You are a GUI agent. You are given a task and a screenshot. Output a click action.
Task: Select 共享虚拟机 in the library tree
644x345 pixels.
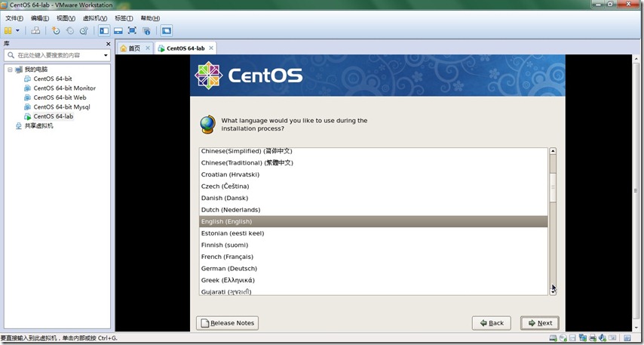click(x=38, y=126)
